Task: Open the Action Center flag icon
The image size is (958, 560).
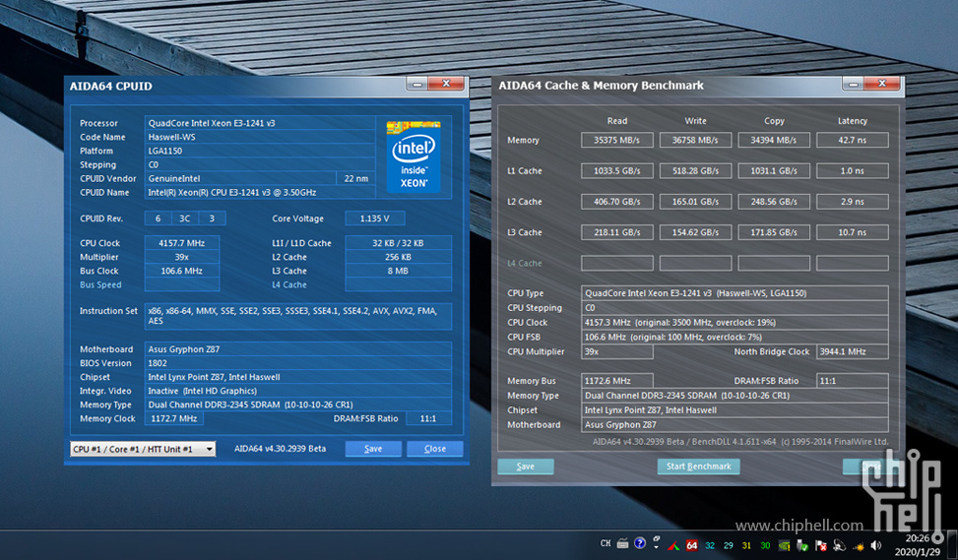Action: [821, 545]
